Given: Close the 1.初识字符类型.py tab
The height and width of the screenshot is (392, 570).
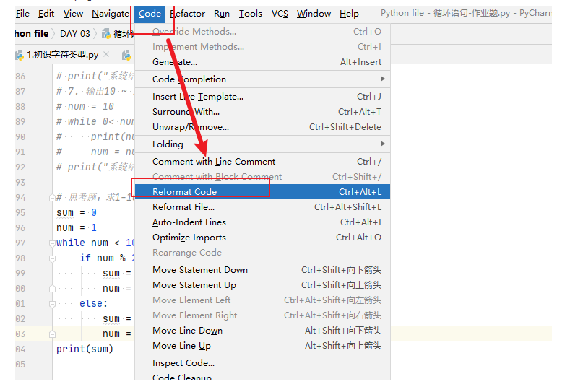Looking at the screenshot, I should pyautogui.click(x=106, y=54).
